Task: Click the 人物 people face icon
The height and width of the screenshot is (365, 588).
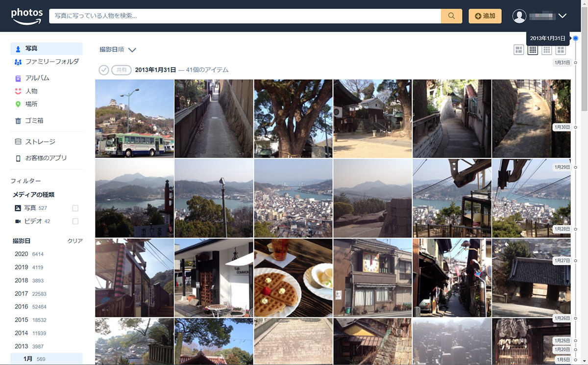Action: click(x=18, y=91)
